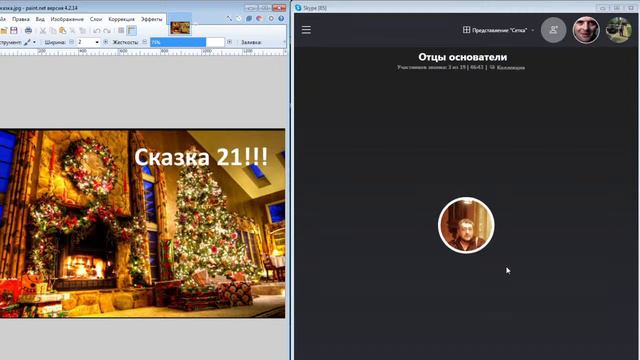Viewport: 640px width, 360px height.
Task: Adjust the hardness 75% slider
Action: 187,42
